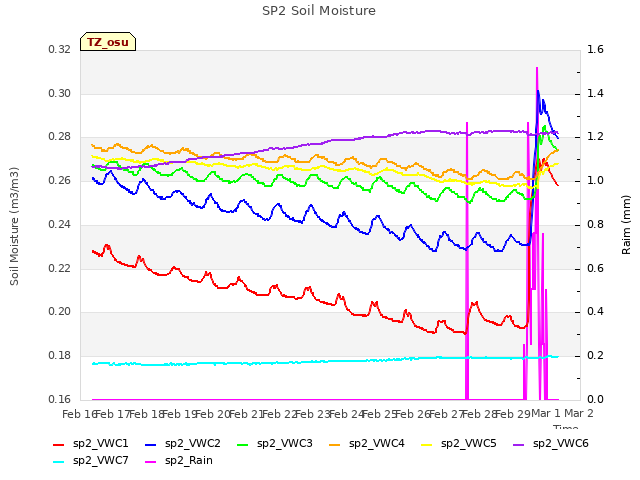Click the blue sp2_VWC2 legend swatch
This screenshot has height=480, width=640.
tap(151, 444)
